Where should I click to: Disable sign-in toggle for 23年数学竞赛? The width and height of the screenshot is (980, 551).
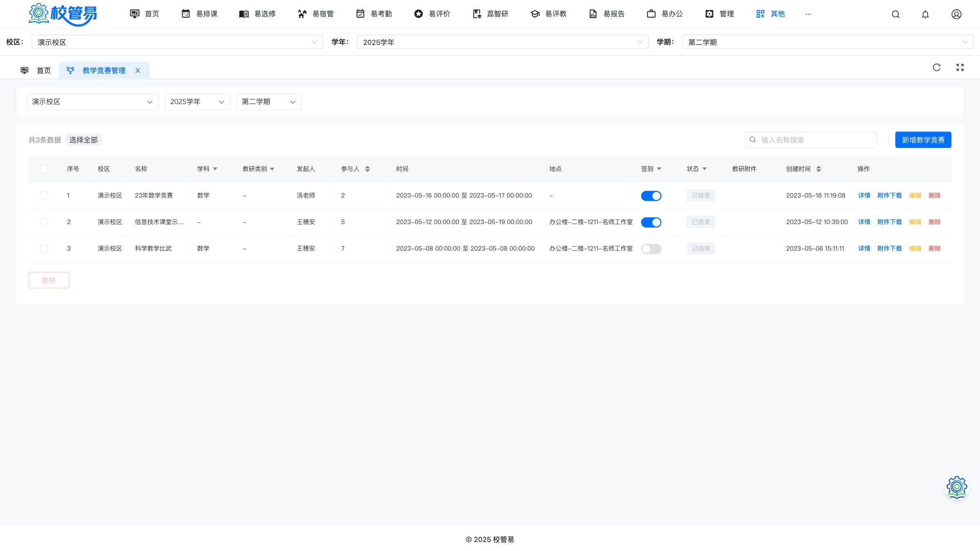pos(651,196)
